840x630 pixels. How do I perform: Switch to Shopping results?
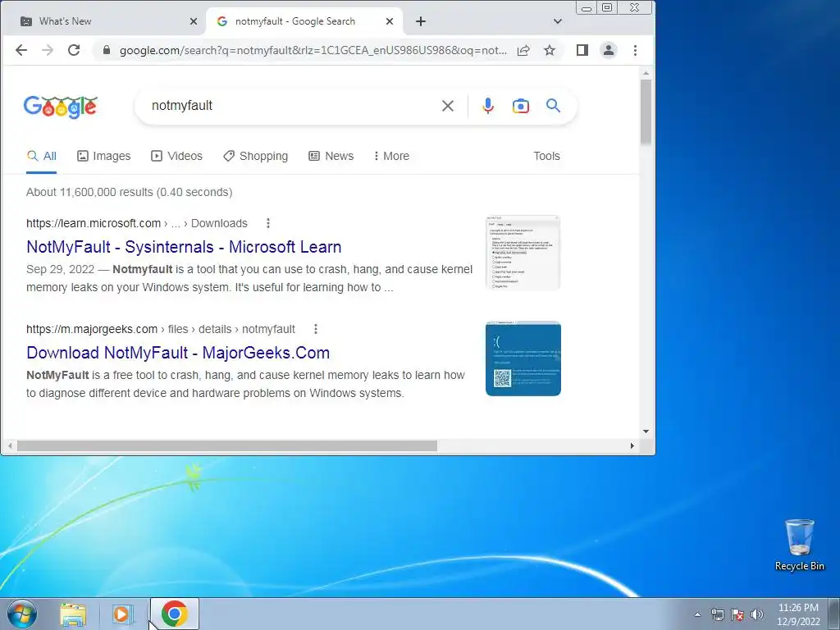coord(256,156)
